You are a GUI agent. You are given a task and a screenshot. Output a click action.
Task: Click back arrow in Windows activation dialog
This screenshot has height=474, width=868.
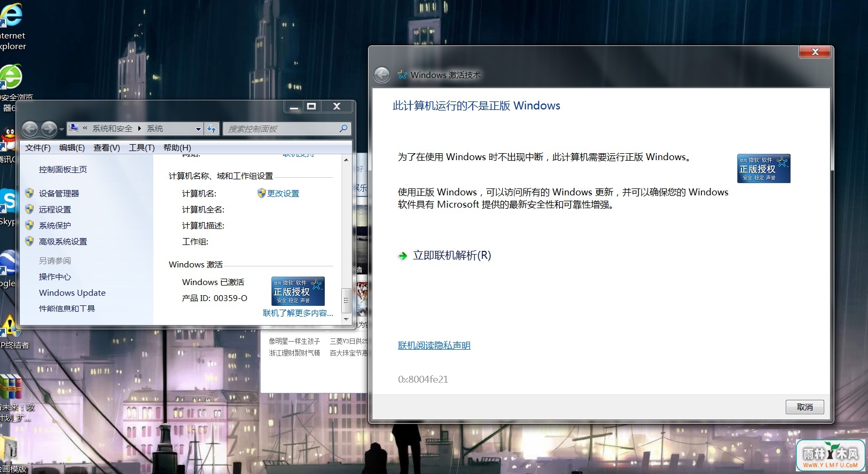pyautogui.click(x=382, y=75)
